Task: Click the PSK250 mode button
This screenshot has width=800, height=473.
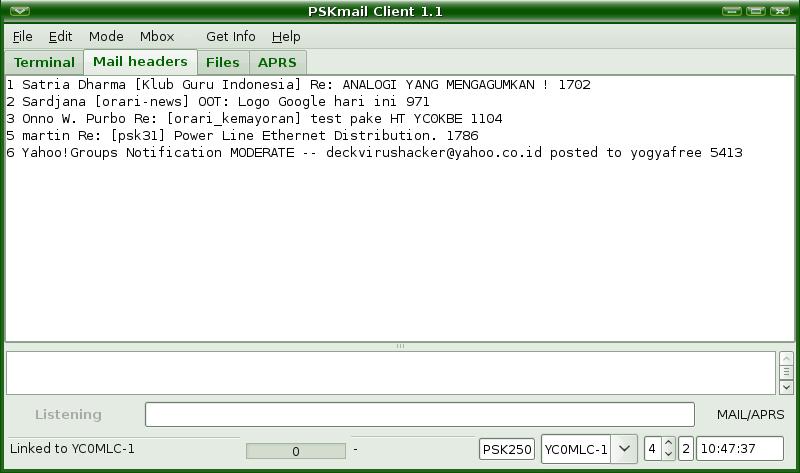Action: click(x=507, y=450)
